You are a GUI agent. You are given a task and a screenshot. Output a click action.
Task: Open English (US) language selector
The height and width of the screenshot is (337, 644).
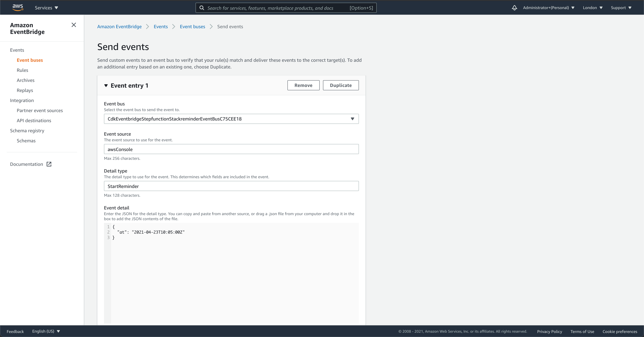click(46, 331)
